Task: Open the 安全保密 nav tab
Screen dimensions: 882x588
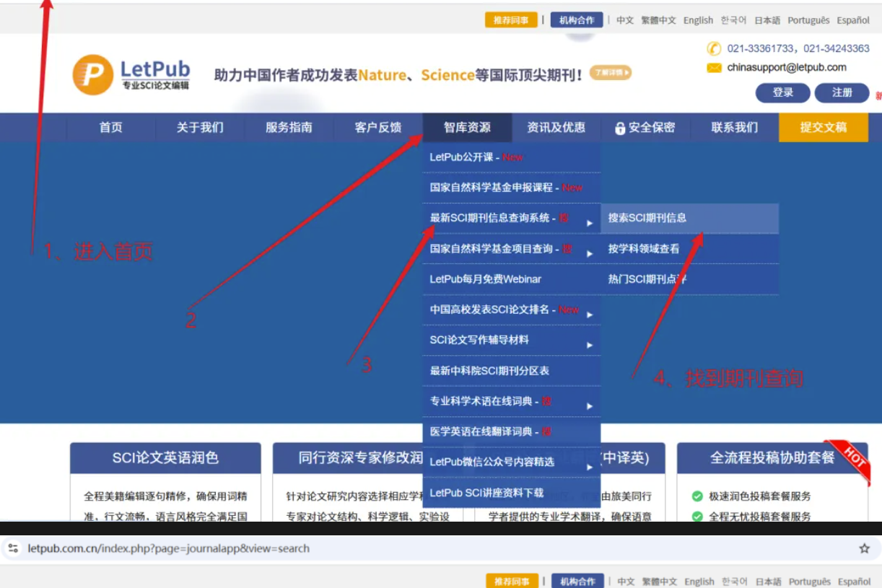Action: pos(645,128)
